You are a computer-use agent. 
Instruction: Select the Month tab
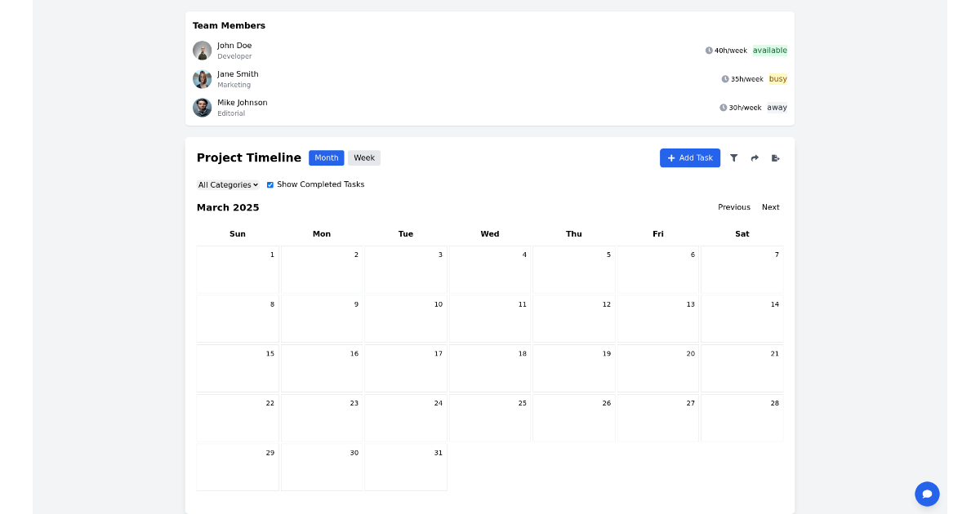pos(326,157)
